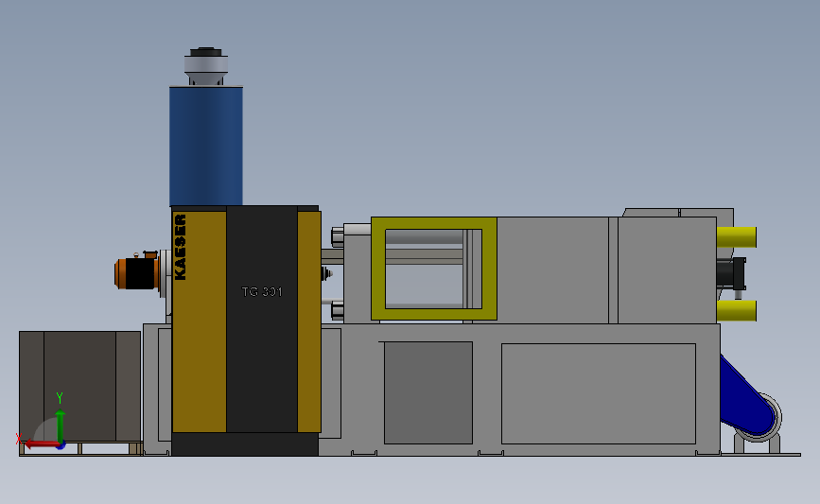Select the black base of the compressor

(245, 443)
